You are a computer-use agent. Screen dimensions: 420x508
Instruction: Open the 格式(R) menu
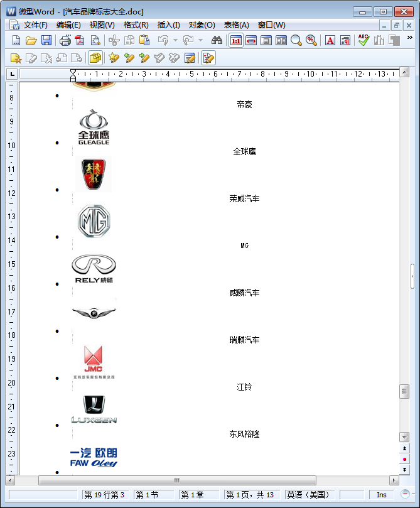tap(136, 25)
